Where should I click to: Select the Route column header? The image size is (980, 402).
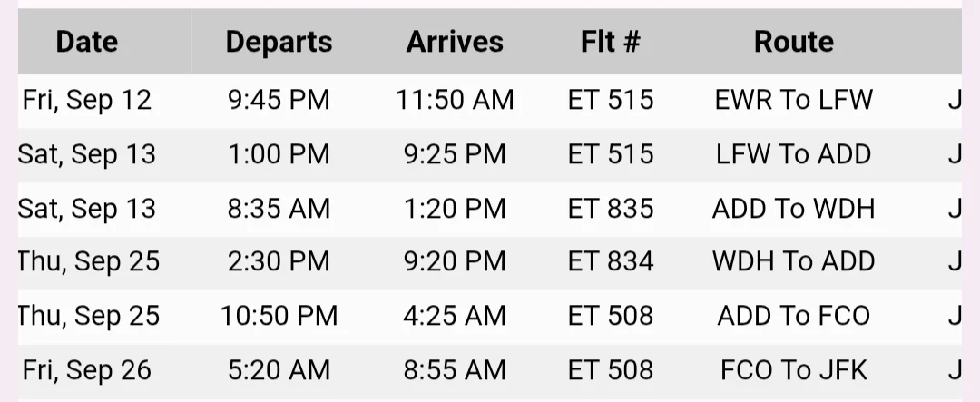point(794,42)
